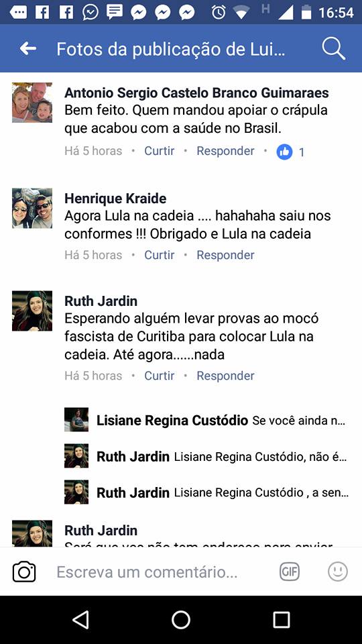The height and width of the screenshot is (644, 362).
Task: Open the emoji smiley picker
Action: [x=338, y=572]
